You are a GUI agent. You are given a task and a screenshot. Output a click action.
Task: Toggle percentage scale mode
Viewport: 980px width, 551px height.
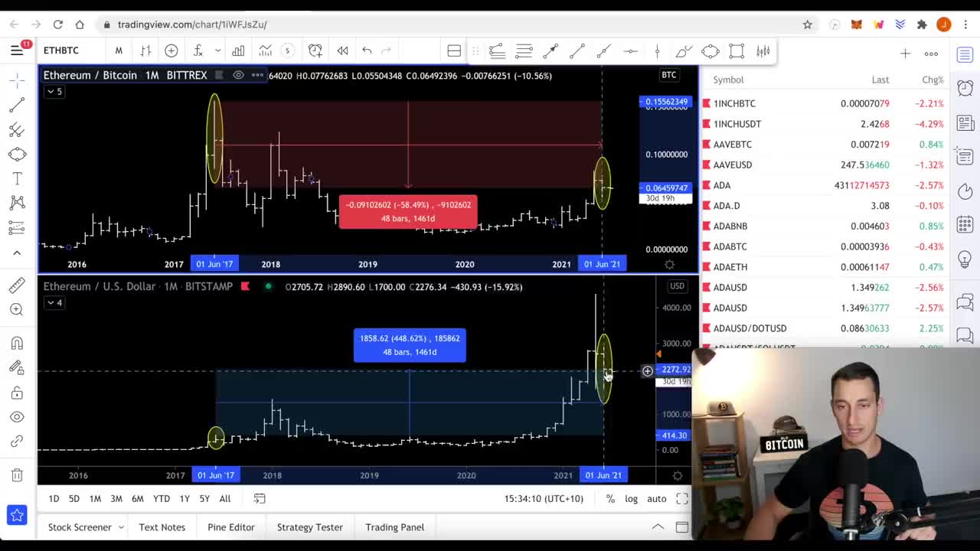[610, 498]
